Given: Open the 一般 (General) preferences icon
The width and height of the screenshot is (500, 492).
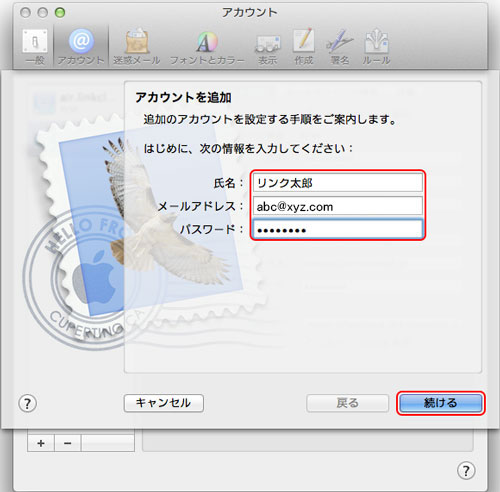Looking at the screenshot, I should coord(35,46).
